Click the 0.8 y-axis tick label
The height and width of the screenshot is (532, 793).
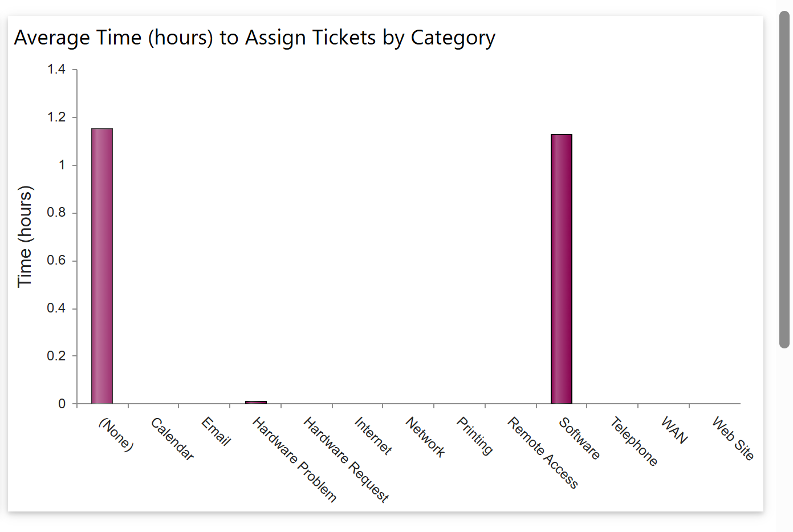(x=56, y=213)
